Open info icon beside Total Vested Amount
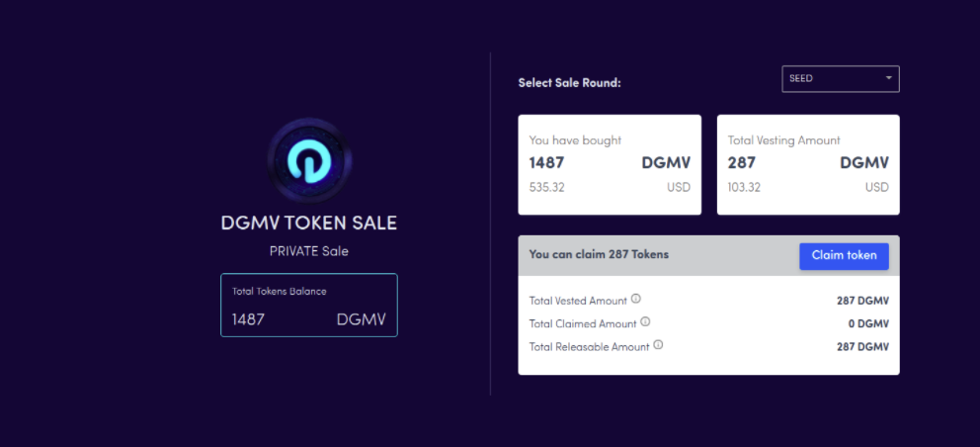 (635, 299)
